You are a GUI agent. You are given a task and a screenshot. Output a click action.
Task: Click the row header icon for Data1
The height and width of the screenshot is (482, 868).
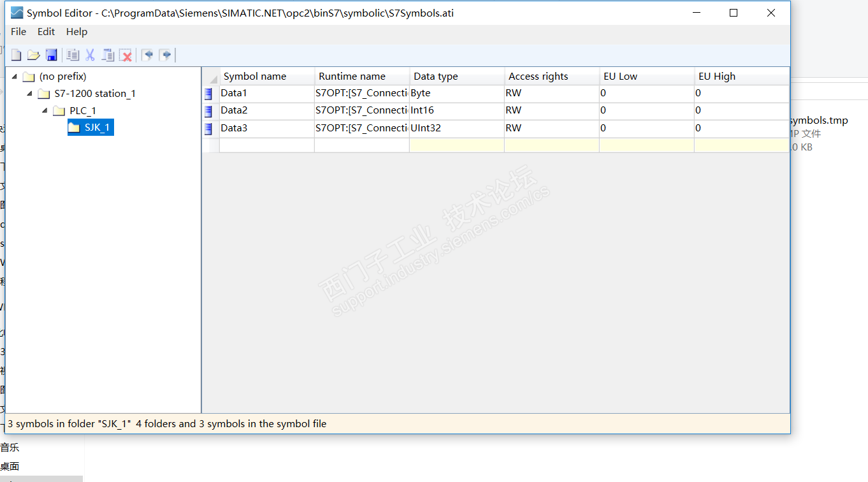click(x=208, y=94)
